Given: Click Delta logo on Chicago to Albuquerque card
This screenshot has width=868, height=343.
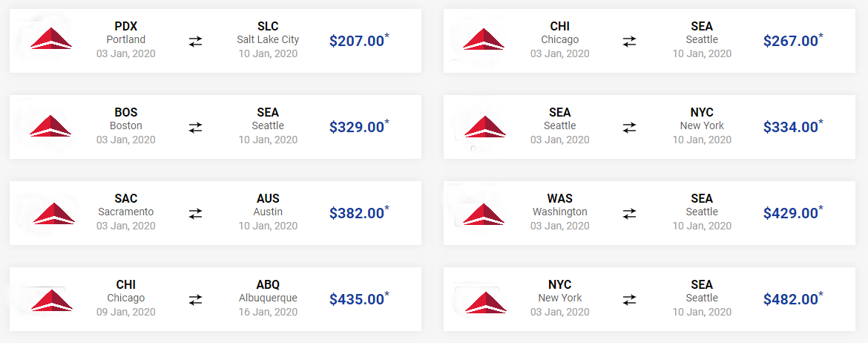Looking at the screenshot, I should point(52,300).
